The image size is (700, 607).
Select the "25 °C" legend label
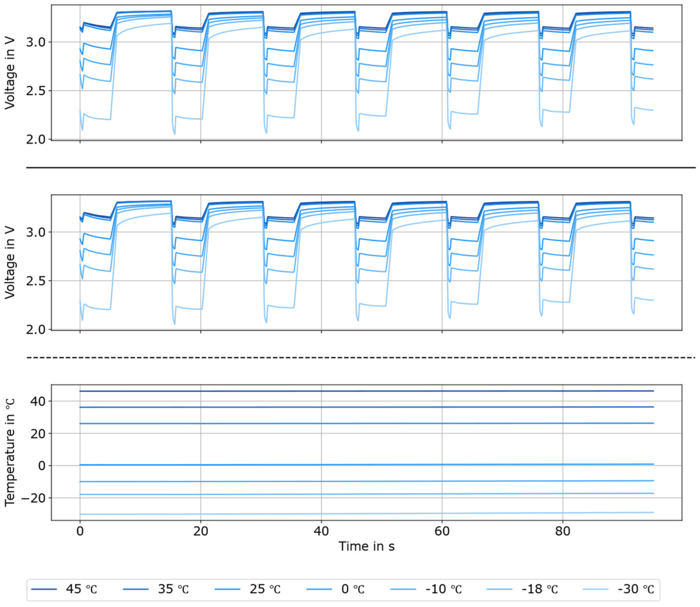point(265,589)
